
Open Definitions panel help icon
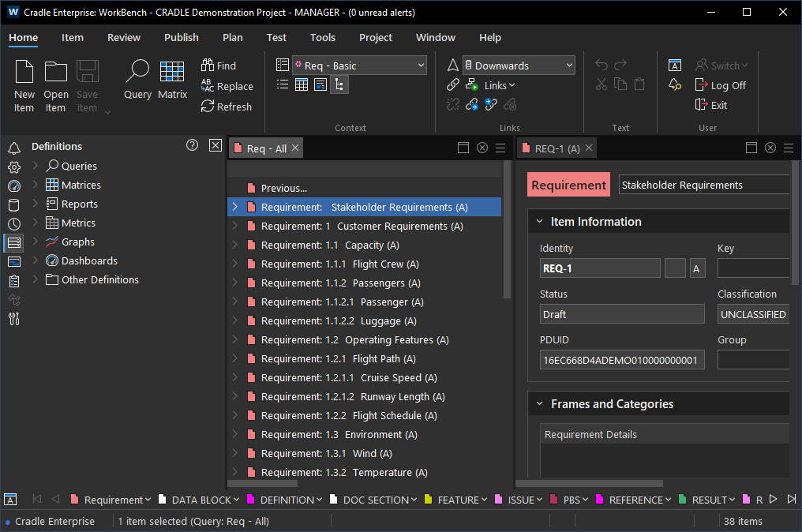[193, 145]
